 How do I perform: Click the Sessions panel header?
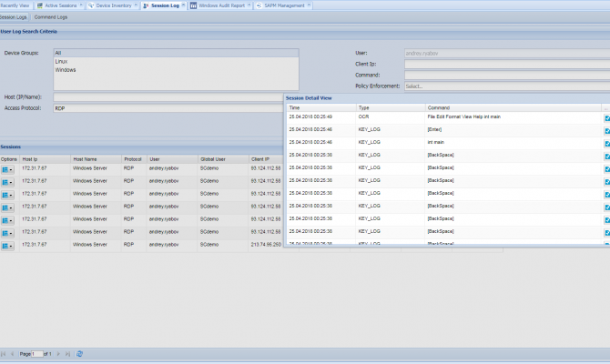pyautogui.click(x=11, y=147)
